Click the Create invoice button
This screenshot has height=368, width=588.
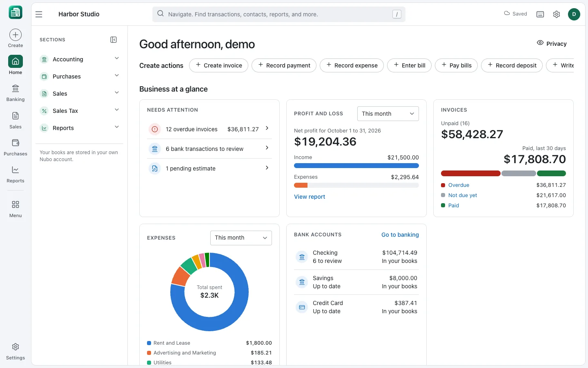click(218, 65)
